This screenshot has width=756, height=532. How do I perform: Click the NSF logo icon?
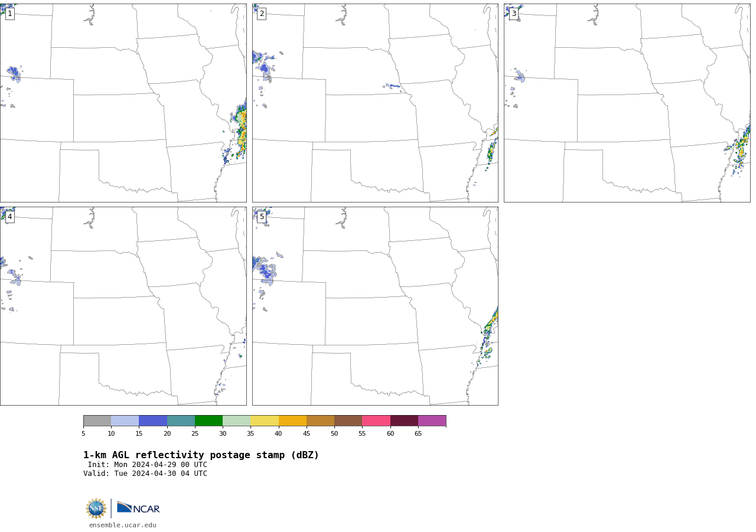pos(96,508)
